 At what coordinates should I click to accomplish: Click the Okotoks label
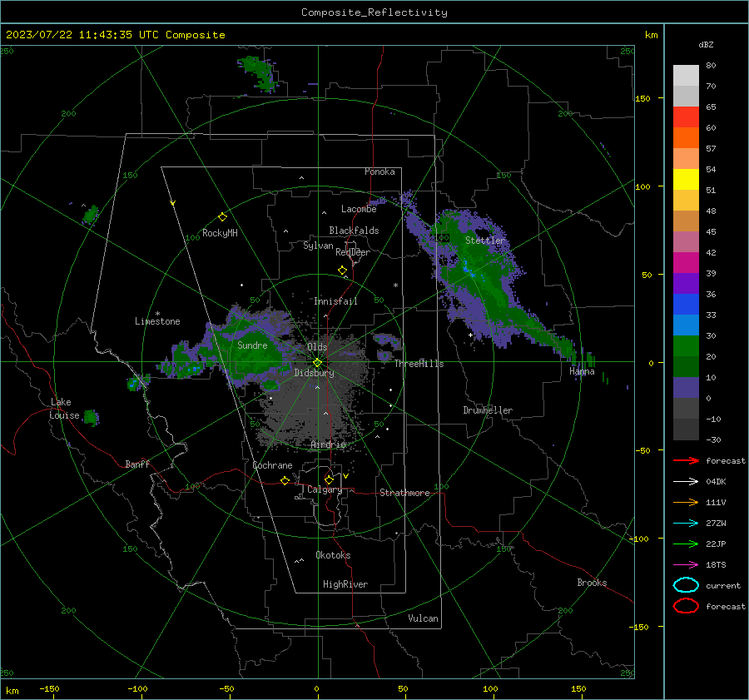pyautogui.click(x=333, y=555)
